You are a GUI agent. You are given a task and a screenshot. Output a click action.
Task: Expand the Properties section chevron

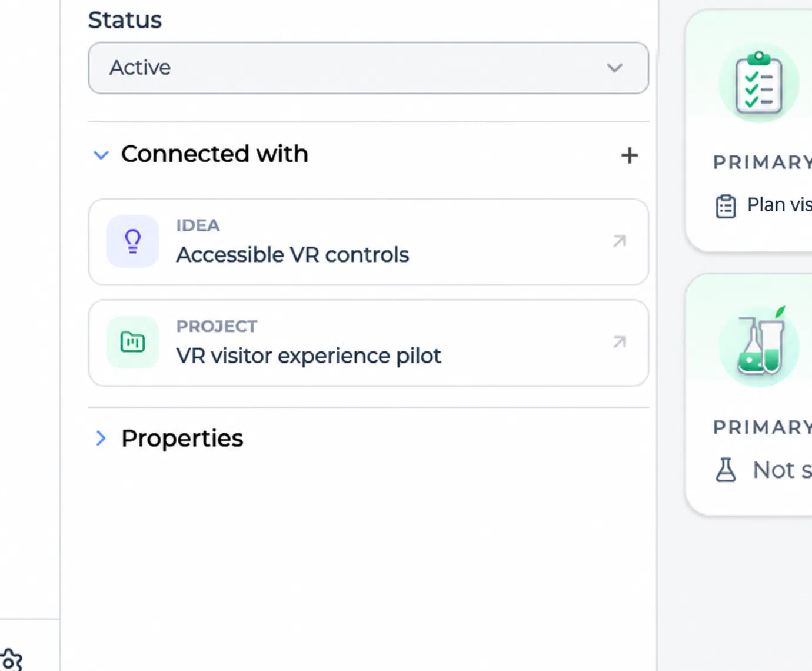pos(101,438)
